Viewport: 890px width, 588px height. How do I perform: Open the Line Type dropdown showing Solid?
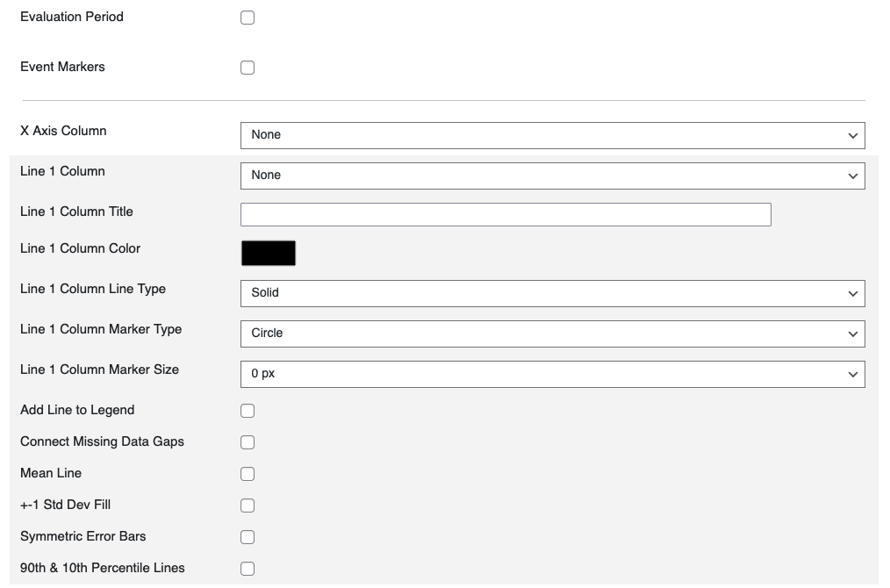(x=552, y=293)
